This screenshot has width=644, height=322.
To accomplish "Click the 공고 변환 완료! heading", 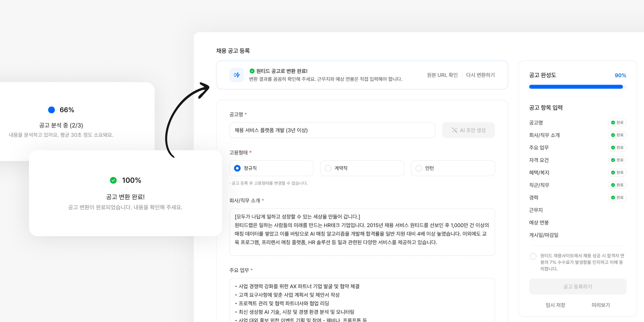I will (125, 197).
